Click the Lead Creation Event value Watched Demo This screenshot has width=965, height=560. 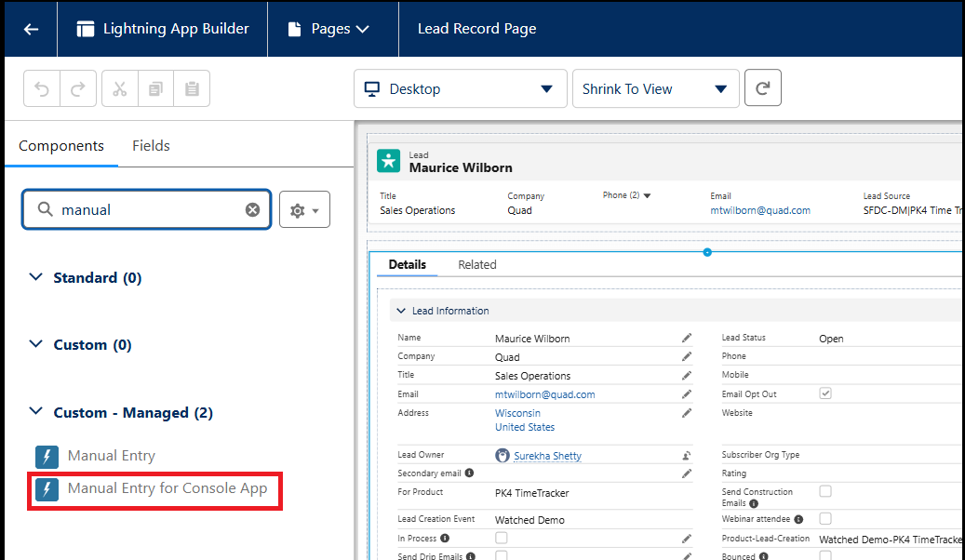coord(529,521)
